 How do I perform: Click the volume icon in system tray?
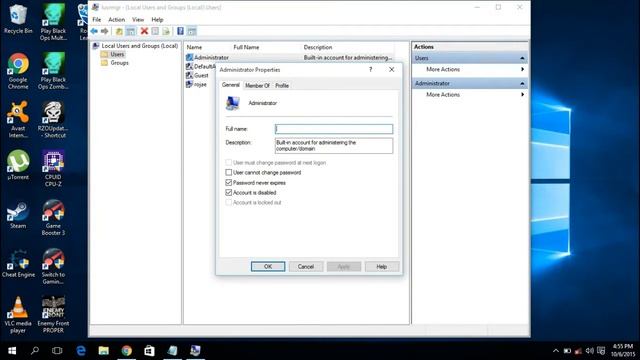click(x=589, y=351)
